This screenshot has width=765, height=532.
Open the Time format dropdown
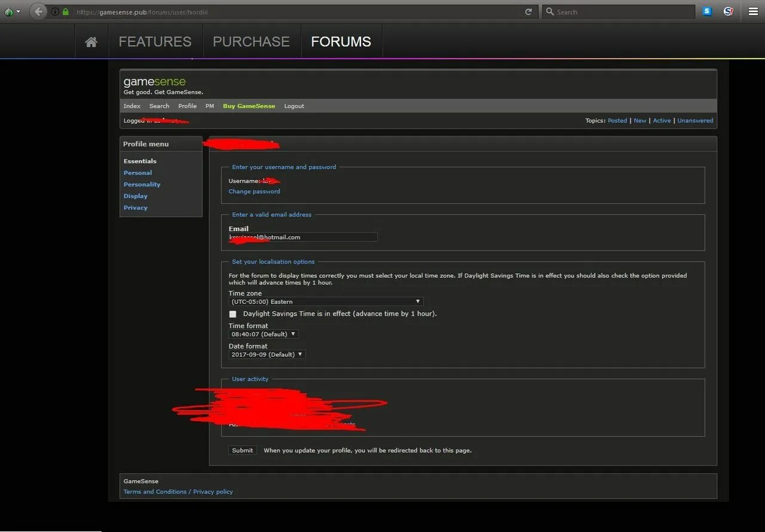tap(264, 334)
